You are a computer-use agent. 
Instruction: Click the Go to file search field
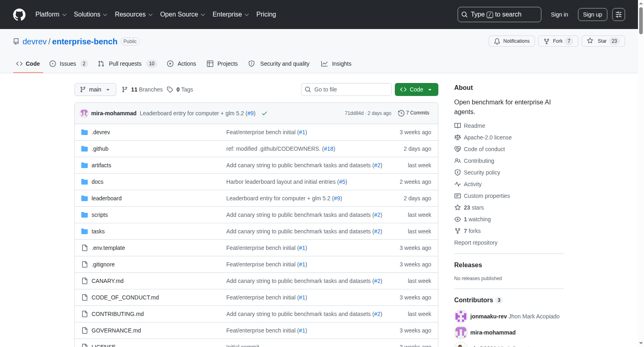346,89
